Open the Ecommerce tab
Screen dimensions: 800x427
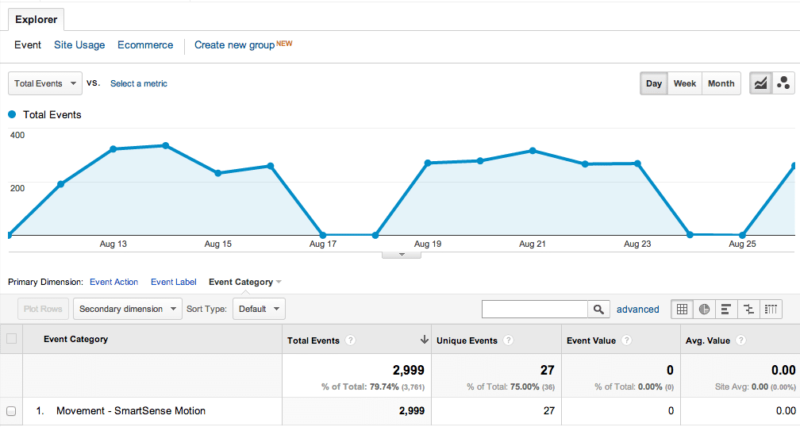[145, 45]
